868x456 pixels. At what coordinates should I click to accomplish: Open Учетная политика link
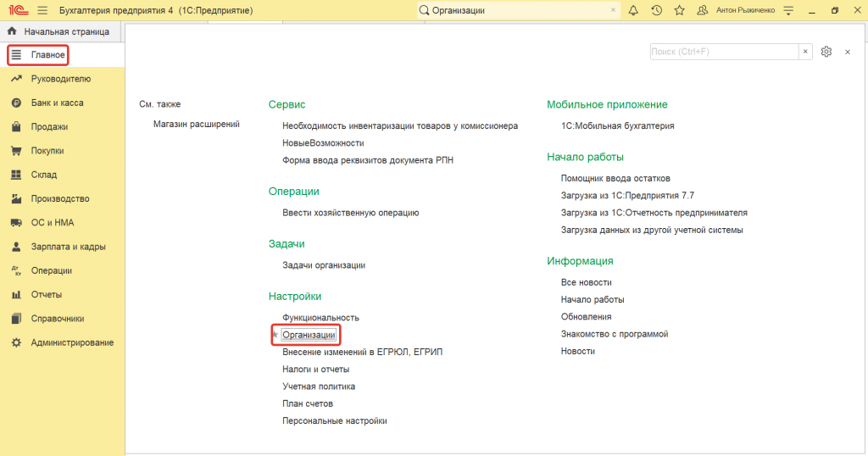pyautogui.click(x=319, y=386)
